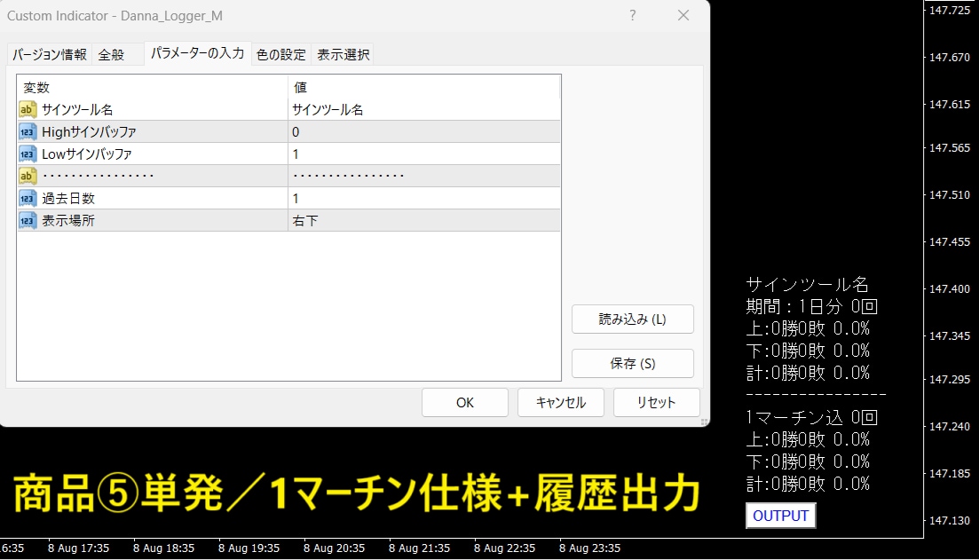Click the string icon beside サインツール名 variable

click(x=28, y=110)
